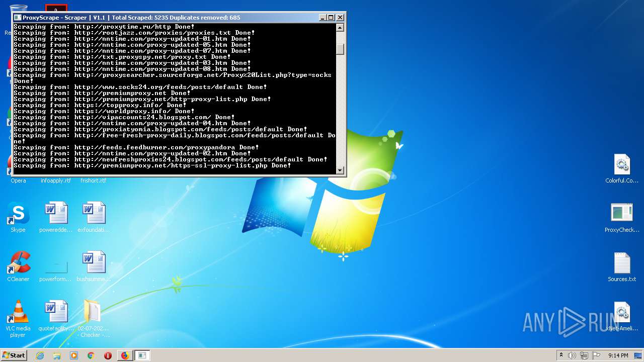The height and width of the screenshot is (362, 644).
Task: Show hidden system tray icons
Action: click(x=561, y=355)
